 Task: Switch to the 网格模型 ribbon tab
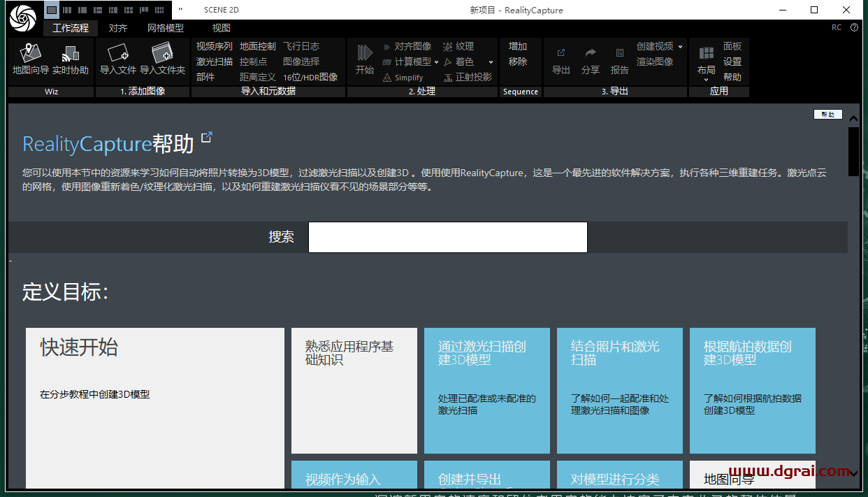tap(166, 28)
